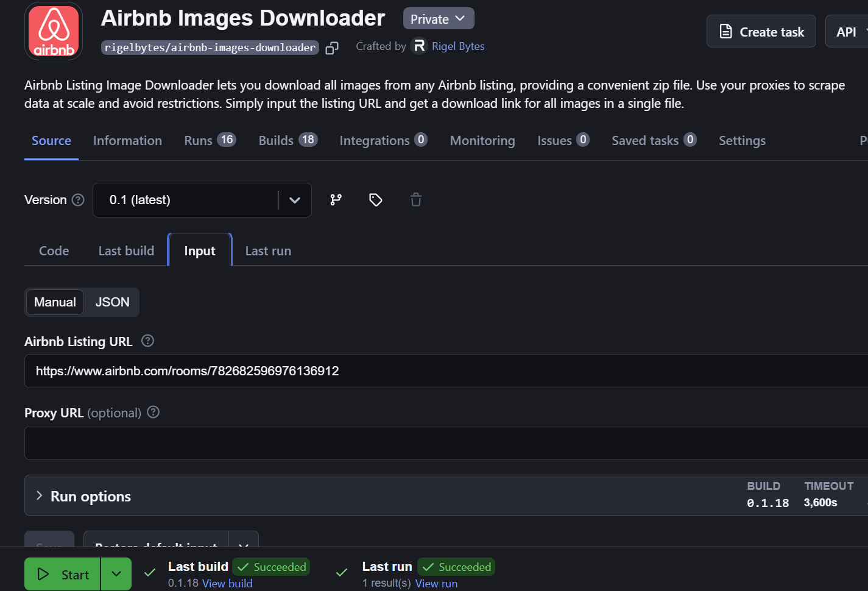Image resolution: width=868 pixels, height=591 pixels.
Task: Open the Version 0.1 (latest) dropdown
Action: pos(202,200)
